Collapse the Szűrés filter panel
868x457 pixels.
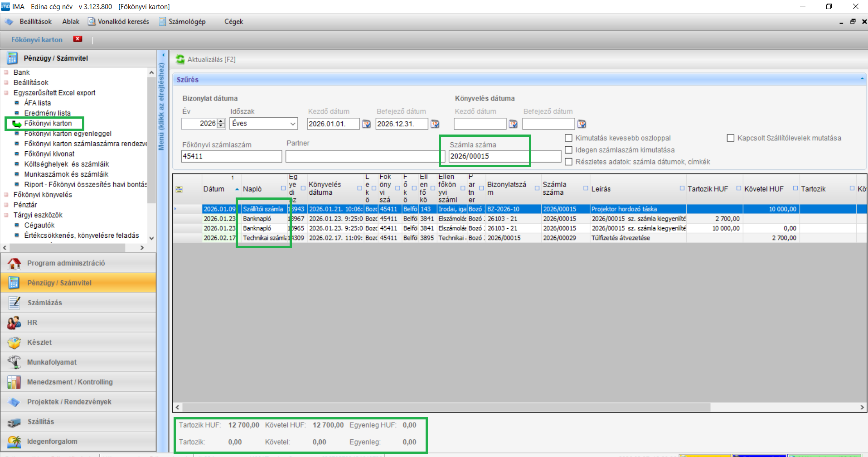(862, 79)
